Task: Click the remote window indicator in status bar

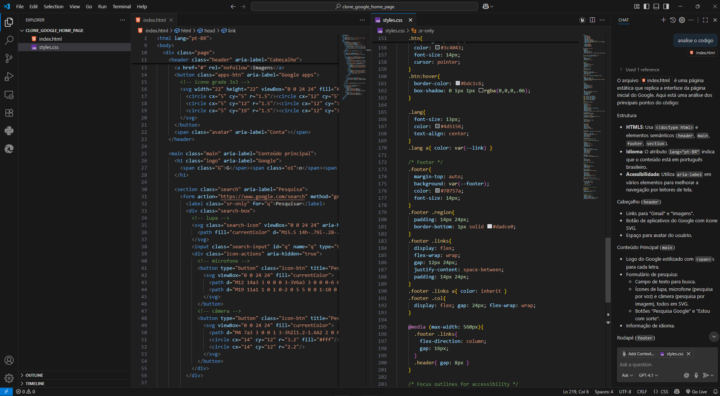Action: [6, 392]
